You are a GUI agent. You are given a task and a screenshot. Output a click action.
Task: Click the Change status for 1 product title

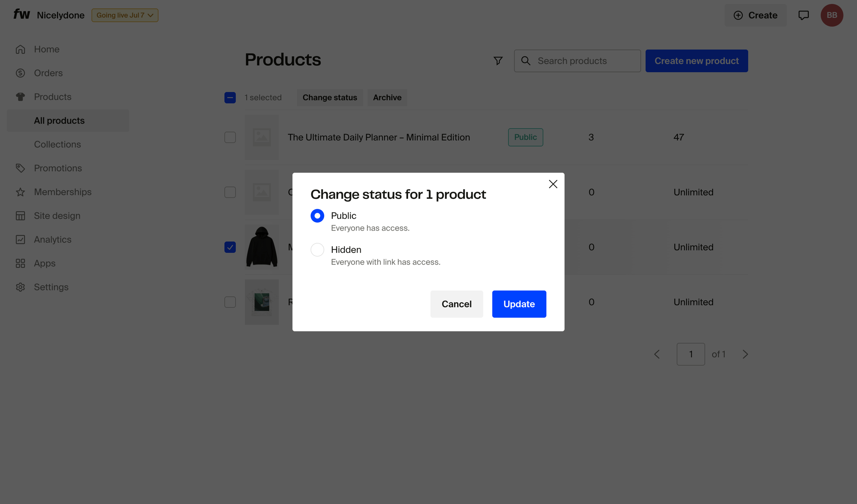pyautogui.click(x=398, y=195)
